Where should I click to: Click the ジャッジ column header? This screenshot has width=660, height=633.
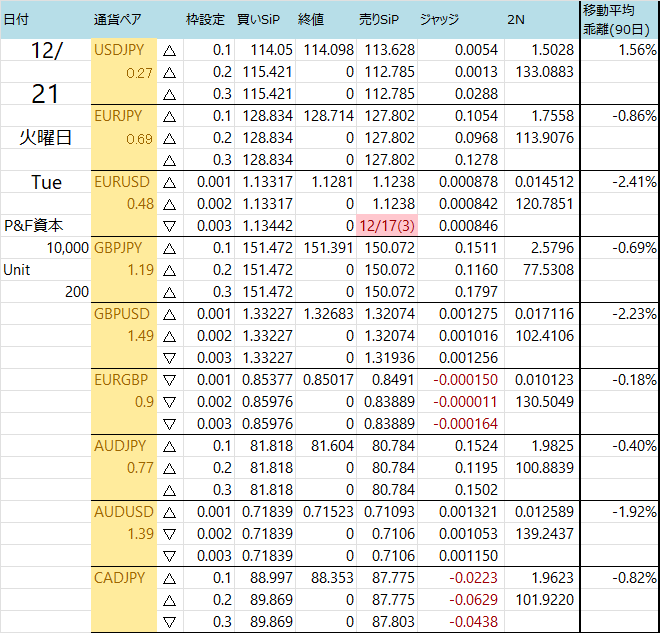[x=439, y=19]
